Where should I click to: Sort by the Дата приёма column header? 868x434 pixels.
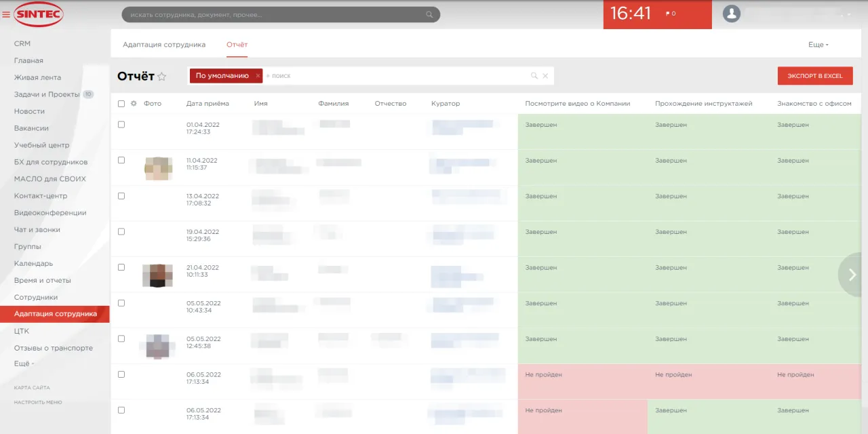point(208,104)
